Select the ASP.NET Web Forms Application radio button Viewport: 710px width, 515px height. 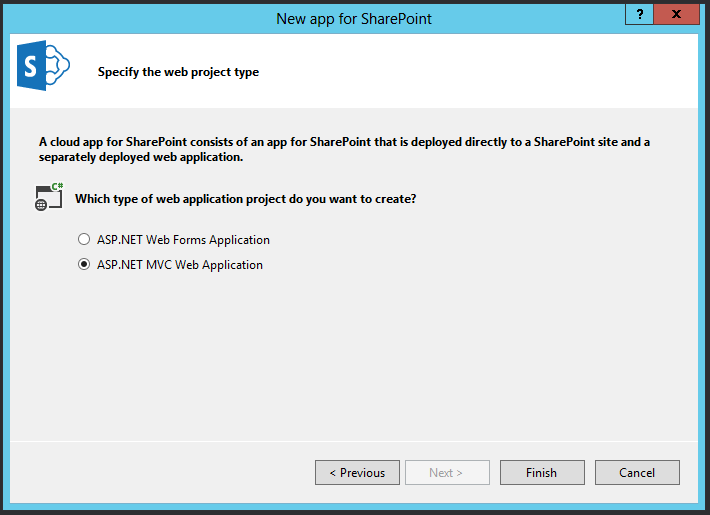tap(84, 240)
